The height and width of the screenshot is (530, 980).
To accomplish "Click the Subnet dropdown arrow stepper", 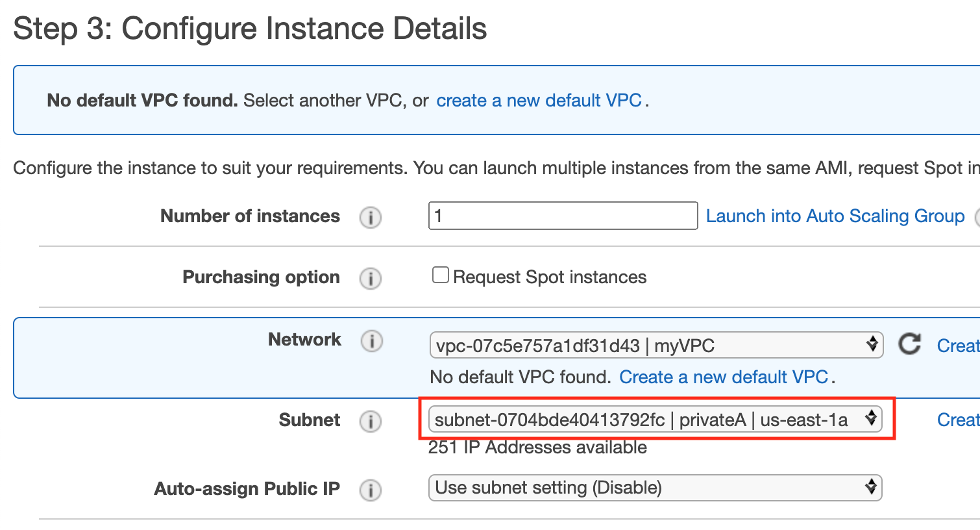I will [x=871, y=418].
